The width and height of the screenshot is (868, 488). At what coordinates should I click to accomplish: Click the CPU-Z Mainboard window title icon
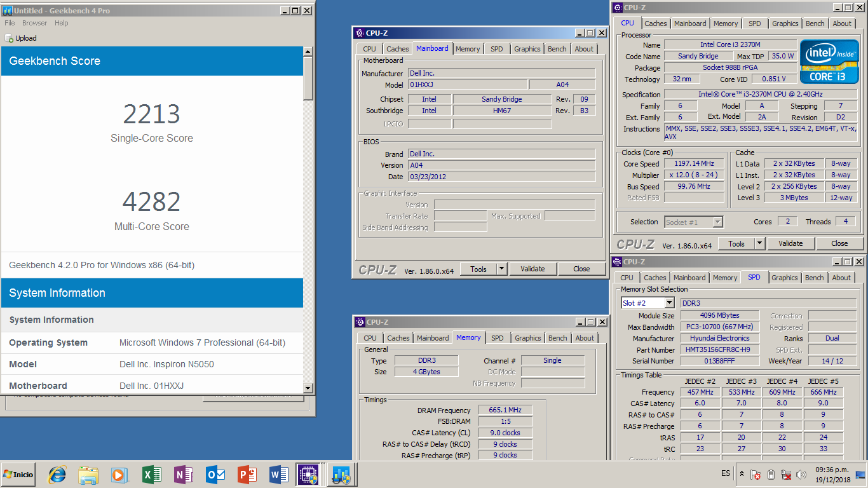pyautogui.click(x=359, y=33)
